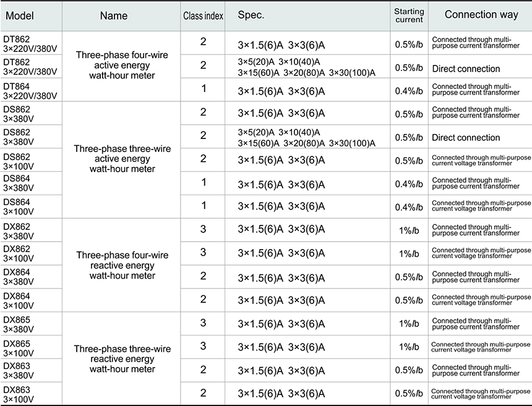The width and height of the screenshot is (532, 406).
Task: Select the Class index column header
Action: [x=204, y=15]
